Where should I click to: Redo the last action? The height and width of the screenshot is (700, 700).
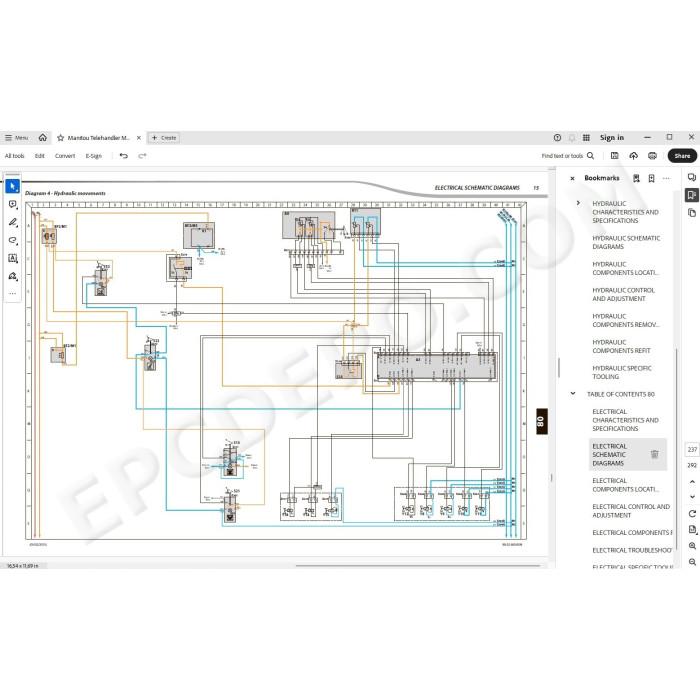[142, 156]
